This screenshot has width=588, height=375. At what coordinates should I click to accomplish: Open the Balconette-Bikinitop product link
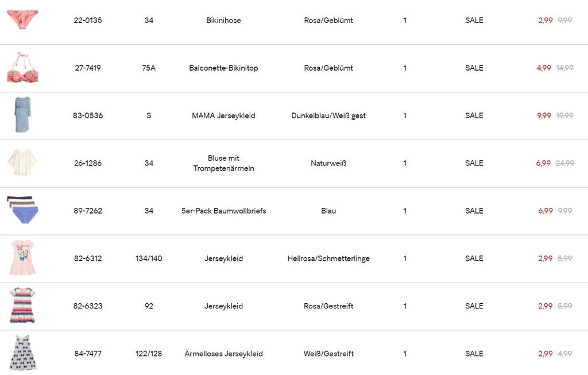tap(223, 68)
